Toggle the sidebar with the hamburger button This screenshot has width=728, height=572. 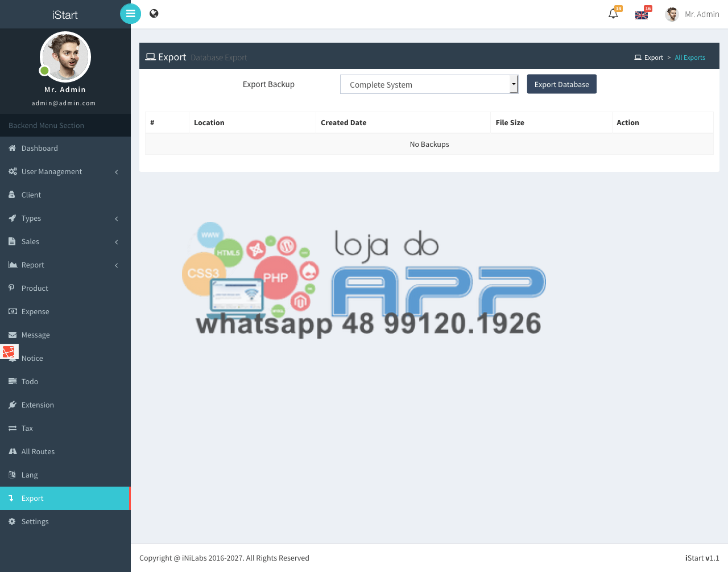click(130, 14)
